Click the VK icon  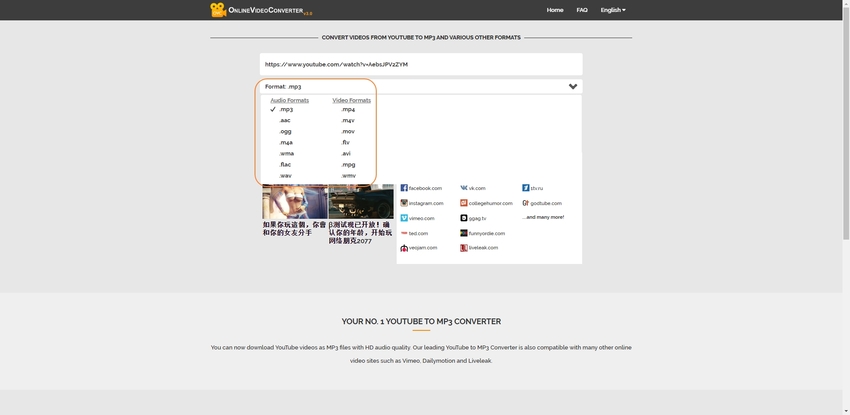coord(463,188)
